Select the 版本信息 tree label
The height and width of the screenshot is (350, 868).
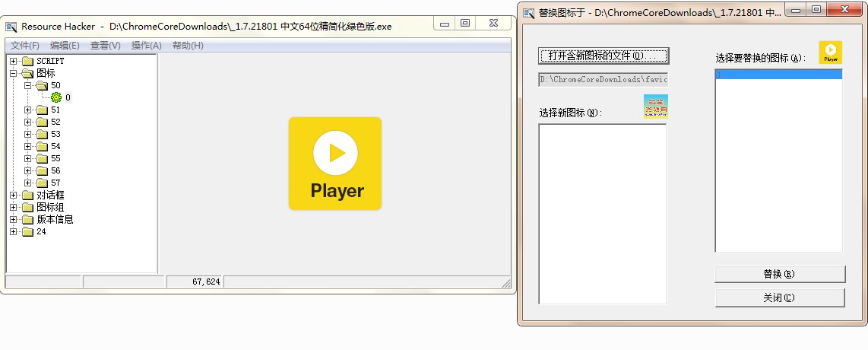pyautogui.click(x=55, y=219)
